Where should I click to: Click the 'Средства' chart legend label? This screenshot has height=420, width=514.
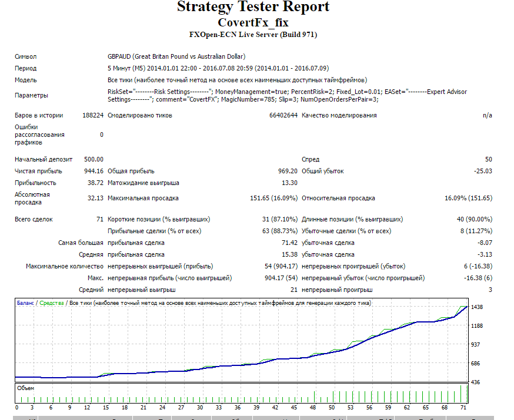[52, 303]
